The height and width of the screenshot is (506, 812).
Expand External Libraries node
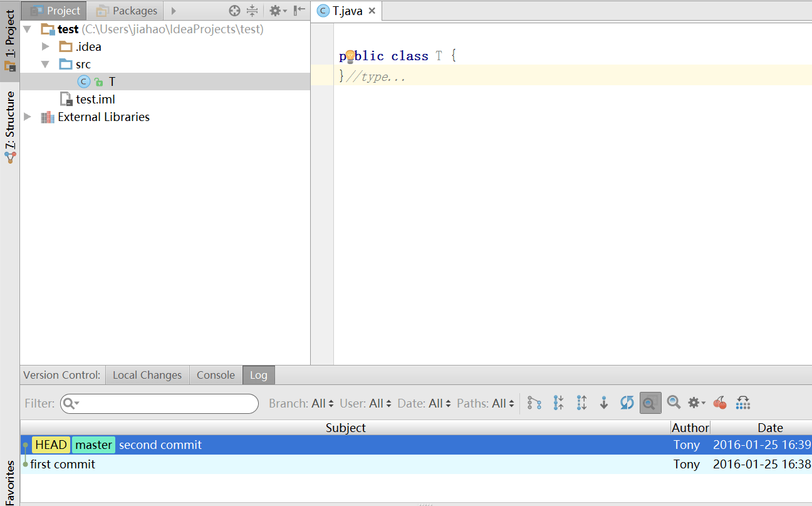(x=27, y=117)
